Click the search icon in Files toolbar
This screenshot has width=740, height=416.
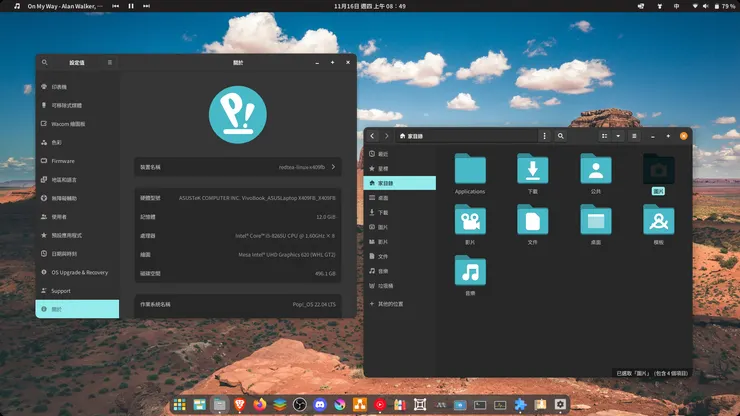coord(561,136)
